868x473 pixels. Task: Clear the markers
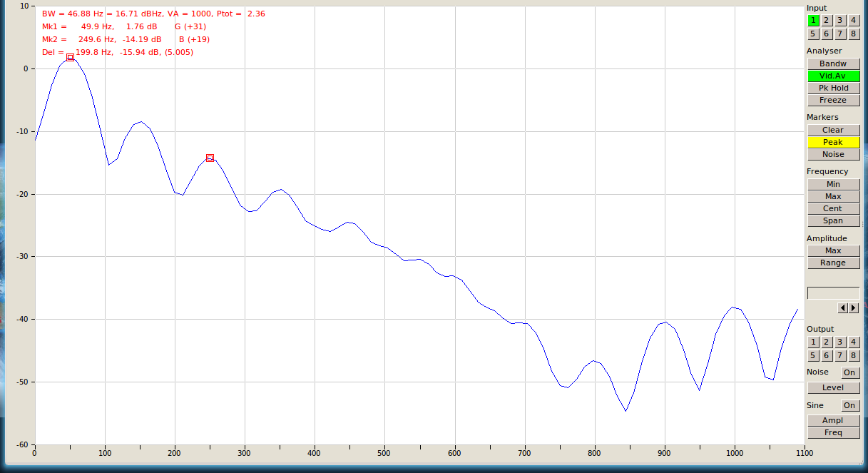833,131
